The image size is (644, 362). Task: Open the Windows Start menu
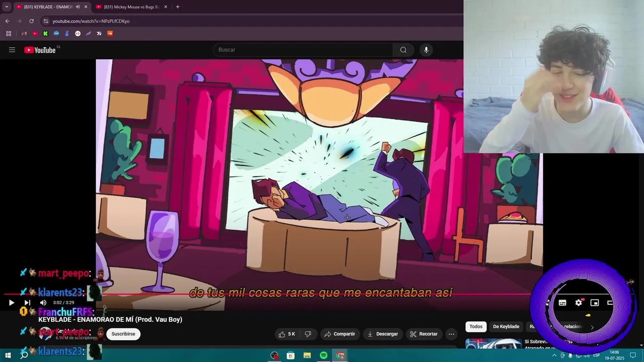pos(8,355)
